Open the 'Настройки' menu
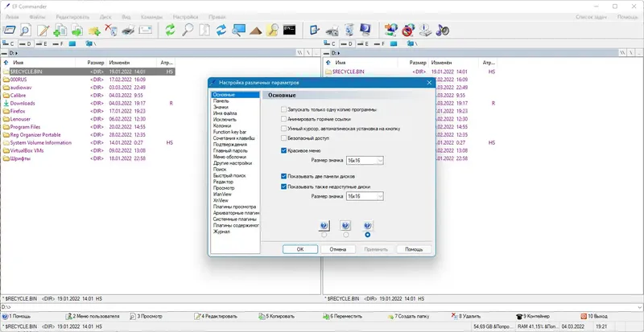644x332 pixels. [186, 17]
